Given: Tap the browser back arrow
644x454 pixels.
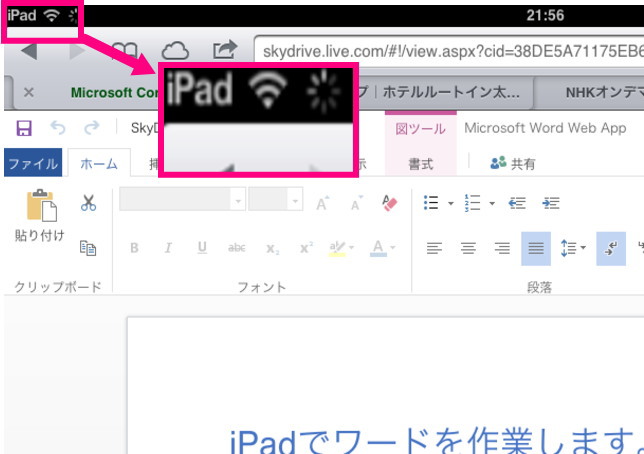Looking at the screenshot, I should tap(30, 51).
